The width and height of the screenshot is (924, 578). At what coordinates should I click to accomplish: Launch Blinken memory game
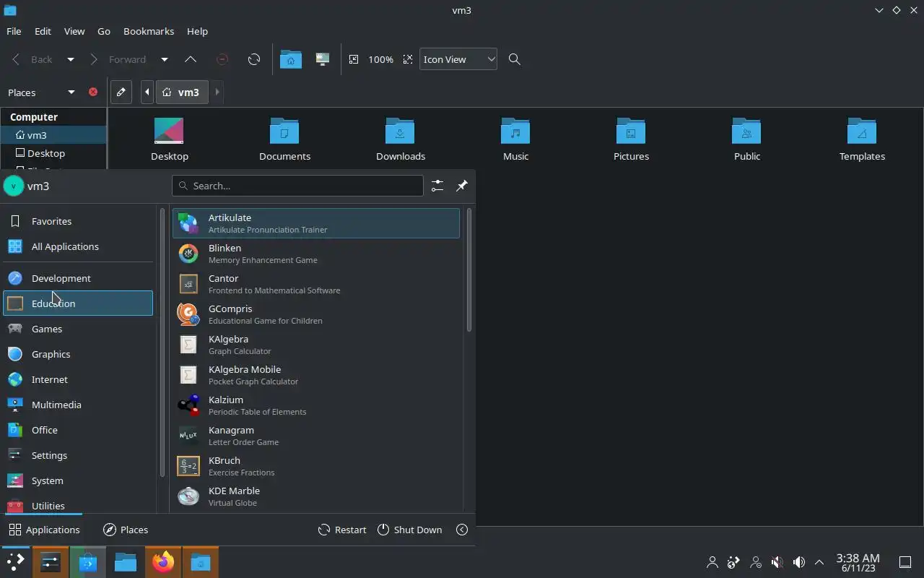pos(315,254)
